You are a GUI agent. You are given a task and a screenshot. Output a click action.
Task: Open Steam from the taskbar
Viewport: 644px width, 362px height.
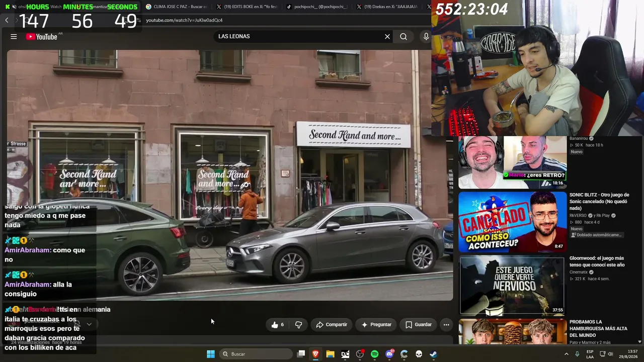click(433, 354)
